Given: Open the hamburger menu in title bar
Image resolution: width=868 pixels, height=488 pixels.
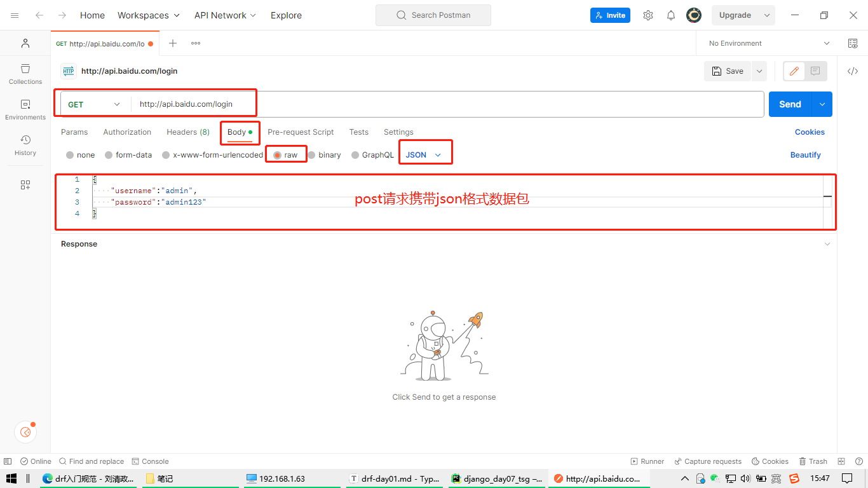Looking at the screenshot, I should (x=15, y=15).
